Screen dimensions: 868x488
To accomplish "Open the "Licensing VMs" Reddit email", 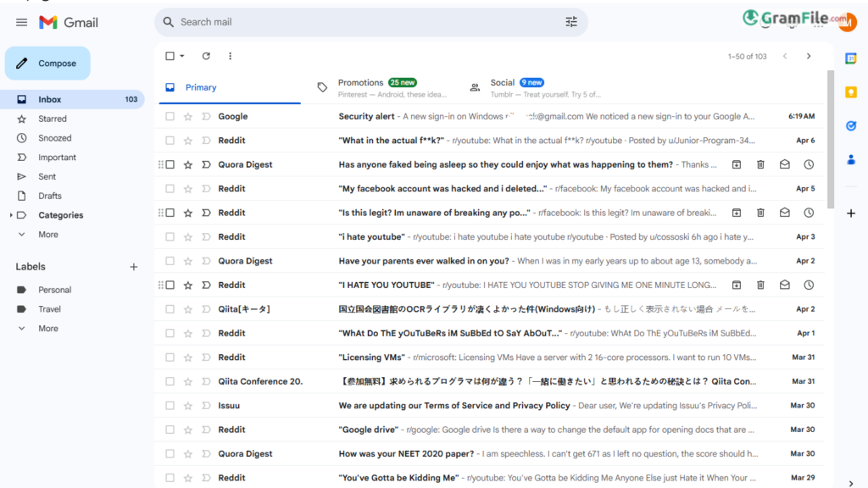I will pos(490,358).
